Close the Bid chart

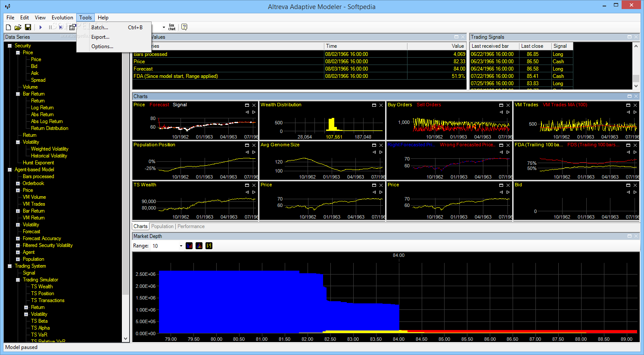point(635,185)
